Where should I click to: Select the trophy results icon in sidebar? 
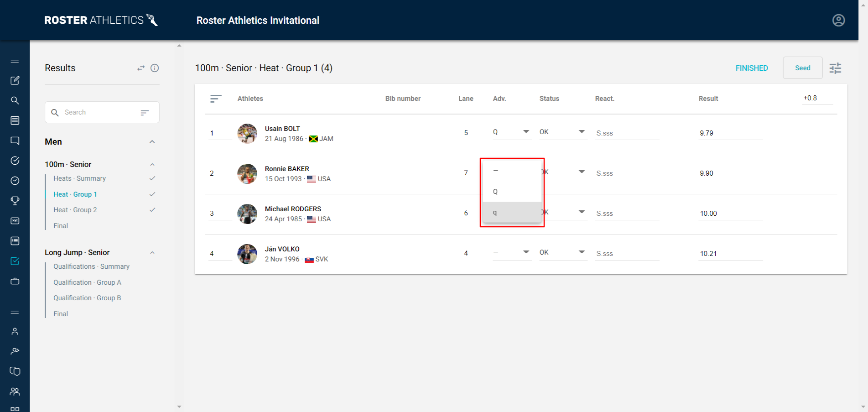click(x=15, y=201)
